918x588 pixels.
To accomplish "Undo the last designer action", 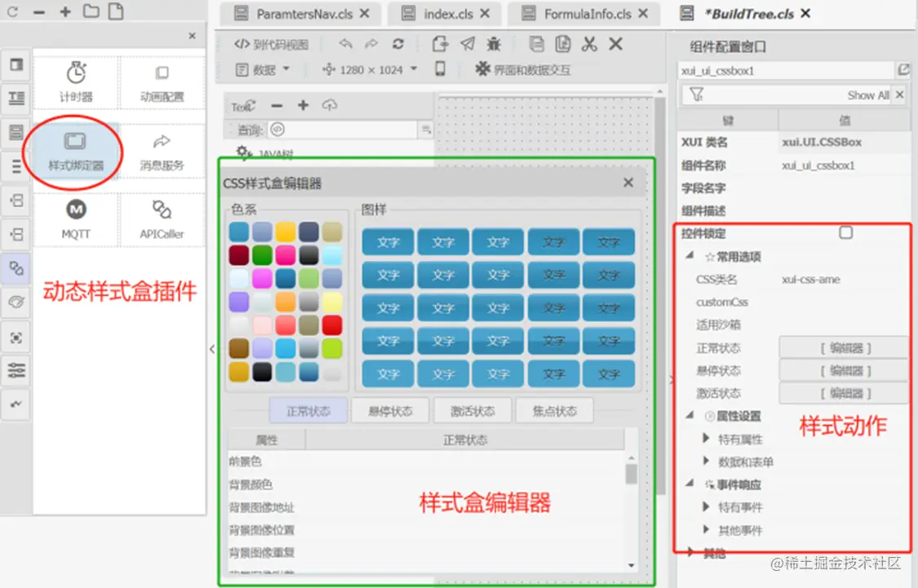I will tap(345, 44).
